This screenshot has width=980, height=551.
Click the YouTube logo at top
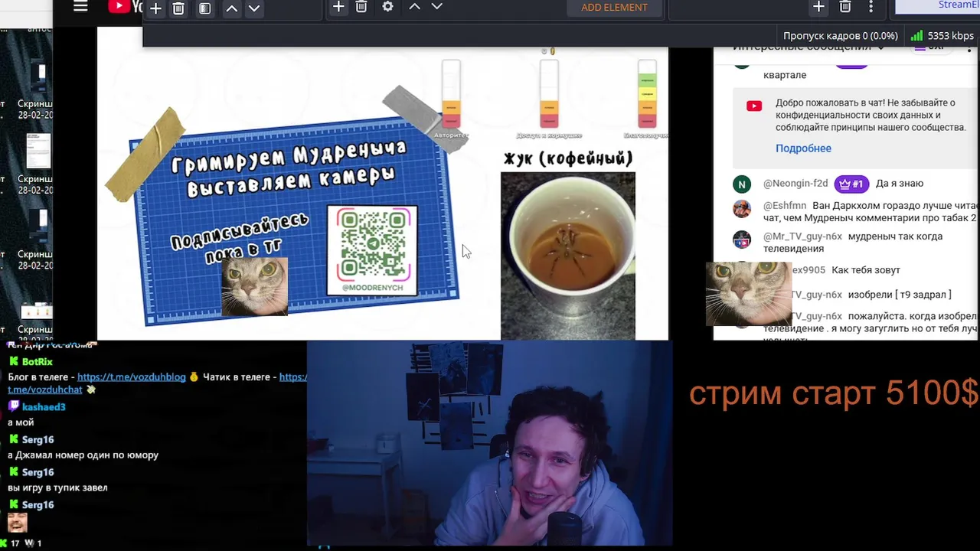(126, 7)
